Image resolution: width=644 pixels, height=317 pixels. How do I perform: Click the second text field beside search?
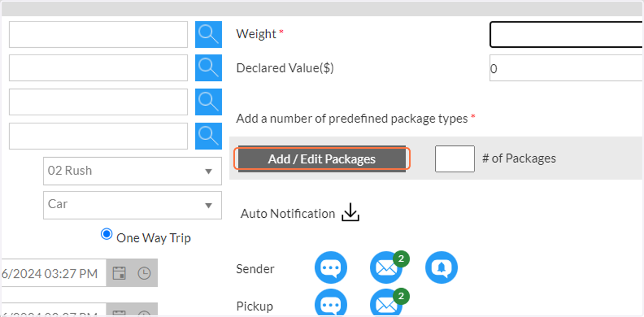point(99,68)
